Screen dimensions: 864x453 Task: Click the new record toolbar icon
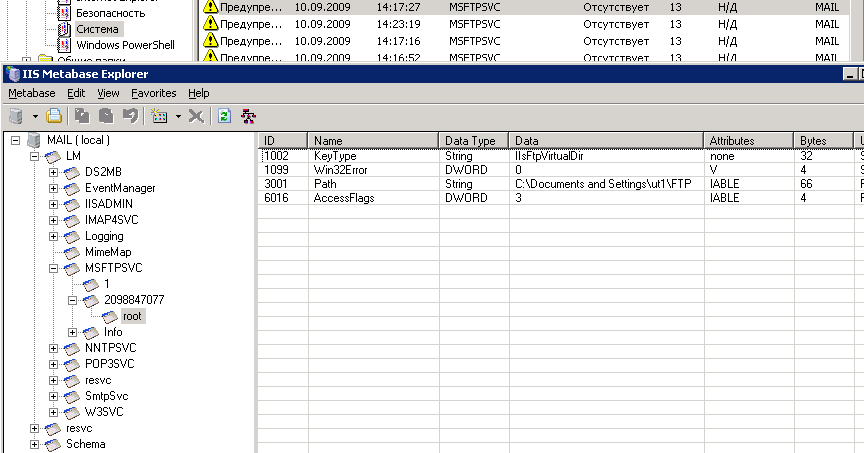[159, 116]
